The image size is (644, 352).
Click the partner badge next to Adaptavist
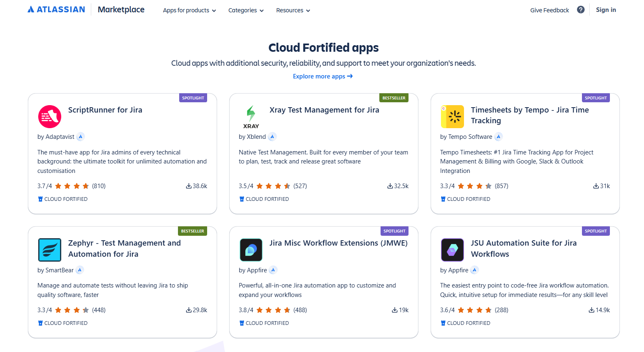(x=81, y=137)
